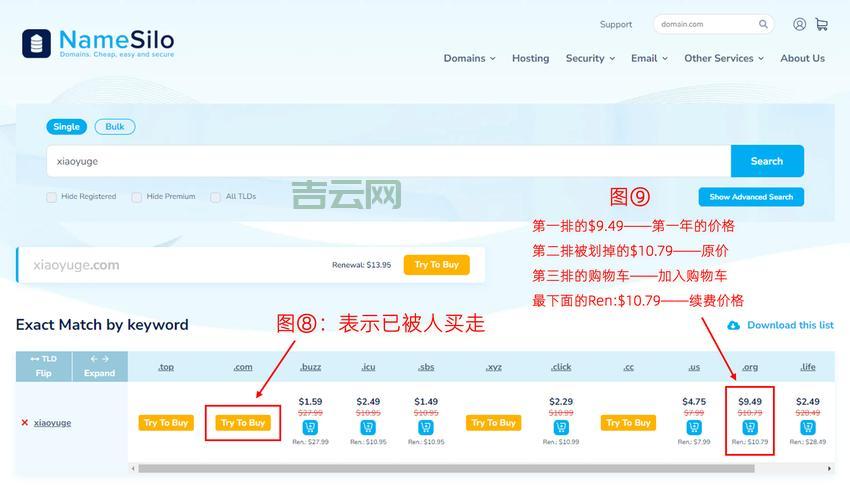850x500 pixels.
Task: Open the shopping cart in header
Action: tap(821, 24)
